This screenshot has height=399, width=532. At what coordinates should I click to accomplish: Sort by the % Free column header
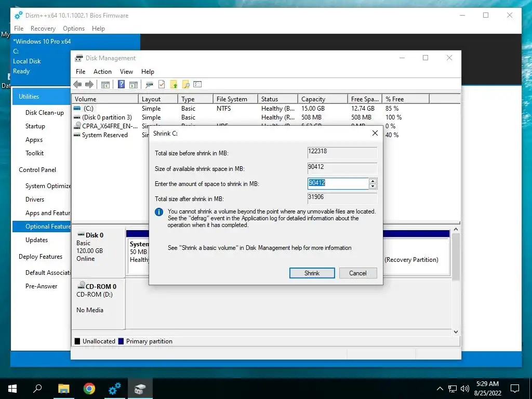[x=405, y=99]
